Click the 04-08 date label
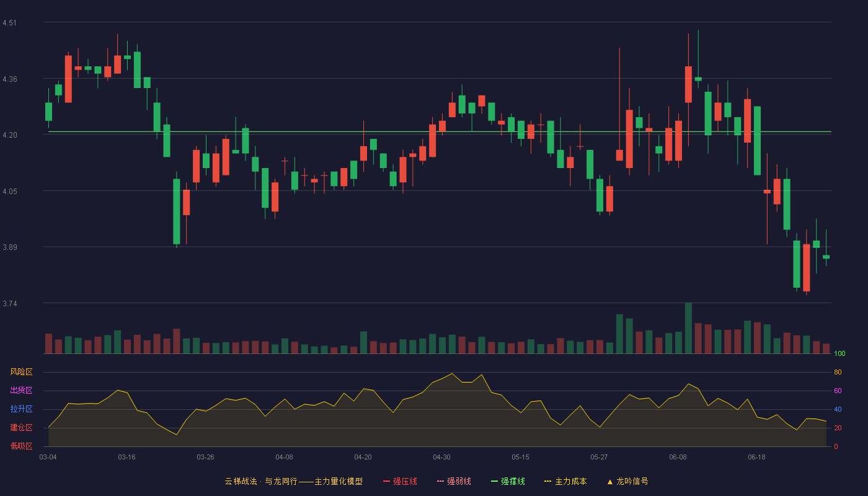The height and width of the screenshot is (496, 868). point(284,457)
